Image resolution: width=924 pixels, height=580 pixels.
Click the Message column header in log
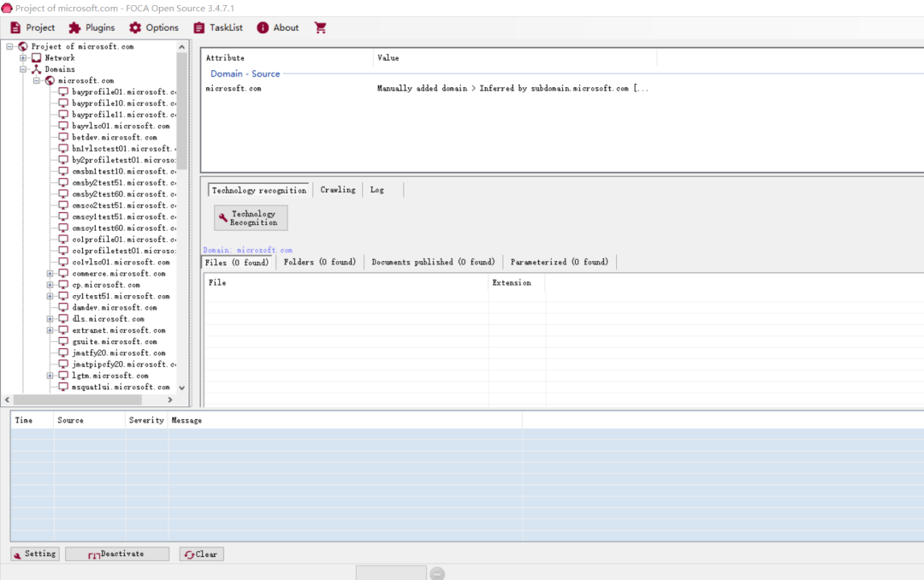pyautogui.click(x=346, y=420)
